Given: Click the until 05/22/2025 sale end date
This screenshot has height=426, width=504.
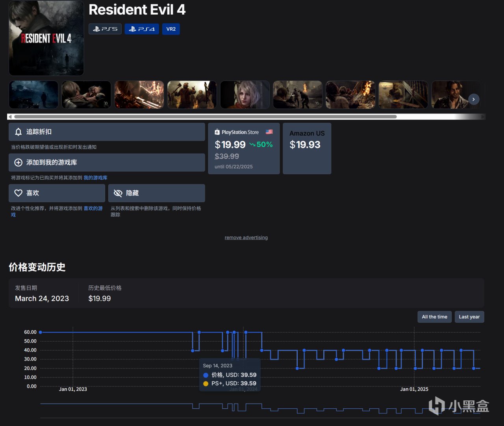Looking at the screenshot, I should pos(233,167).
